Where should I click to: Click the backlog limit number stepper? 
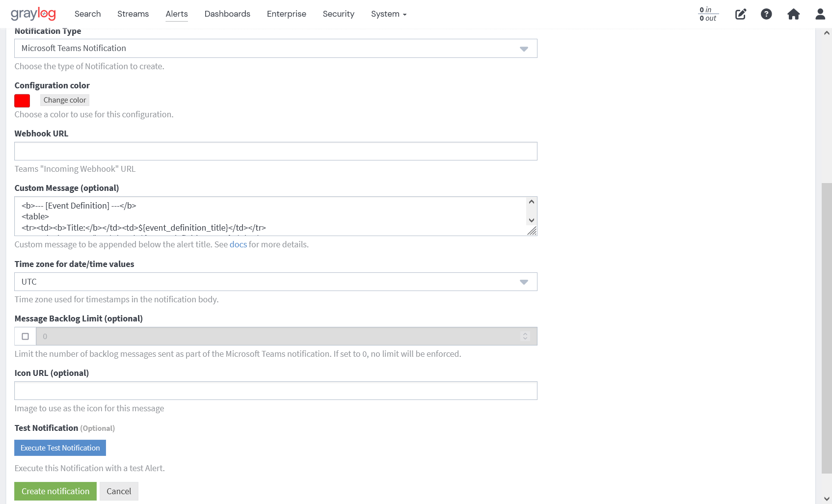[525, 336]
